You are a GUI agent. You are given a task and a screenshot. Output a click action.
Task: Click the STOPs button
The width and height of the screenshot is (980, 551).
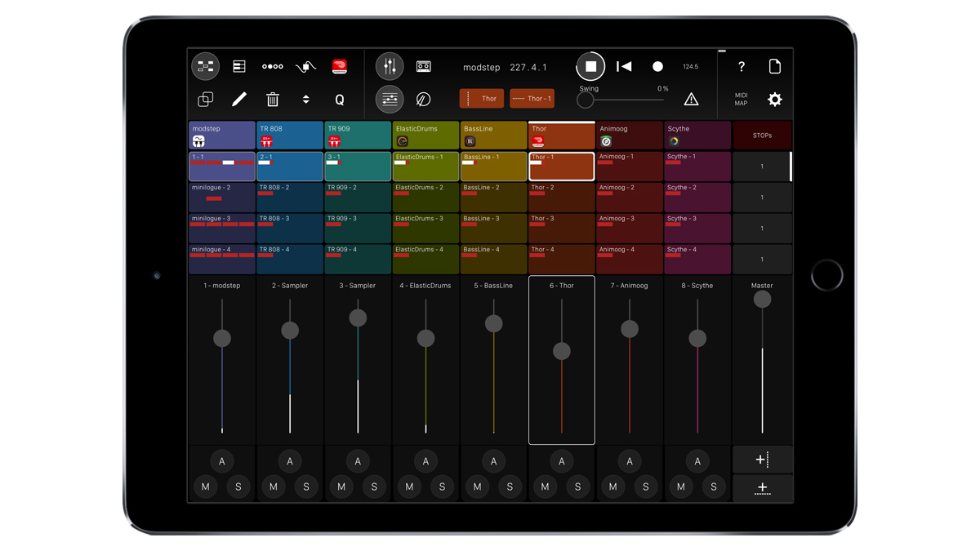coord(762,136)
